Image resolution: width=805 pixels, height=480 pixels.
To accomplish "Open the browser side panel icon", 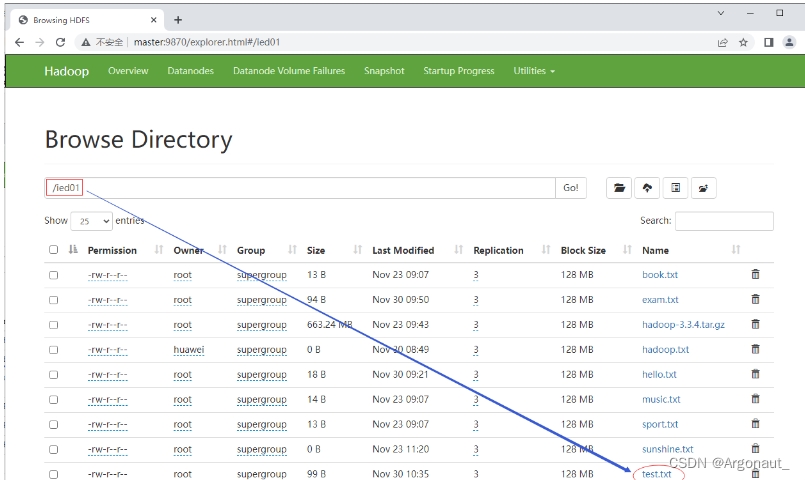I will coord(769,43).
